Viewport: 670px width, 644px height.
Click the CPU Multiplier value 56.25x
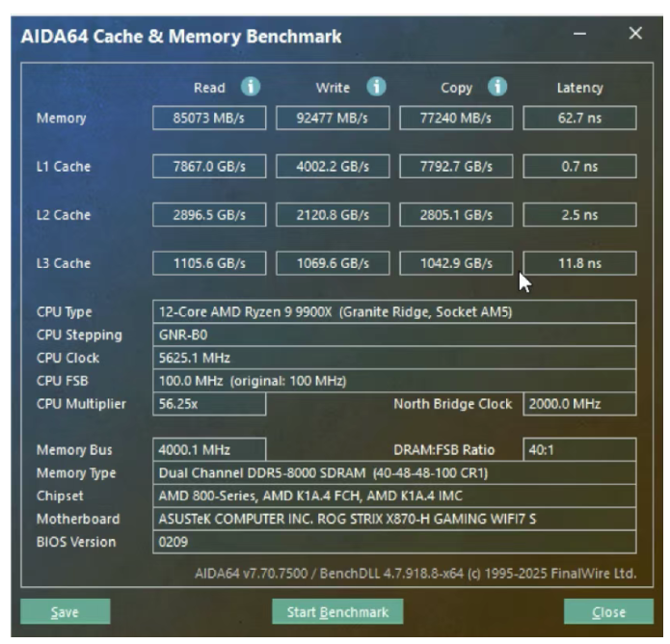click(209, 404)
